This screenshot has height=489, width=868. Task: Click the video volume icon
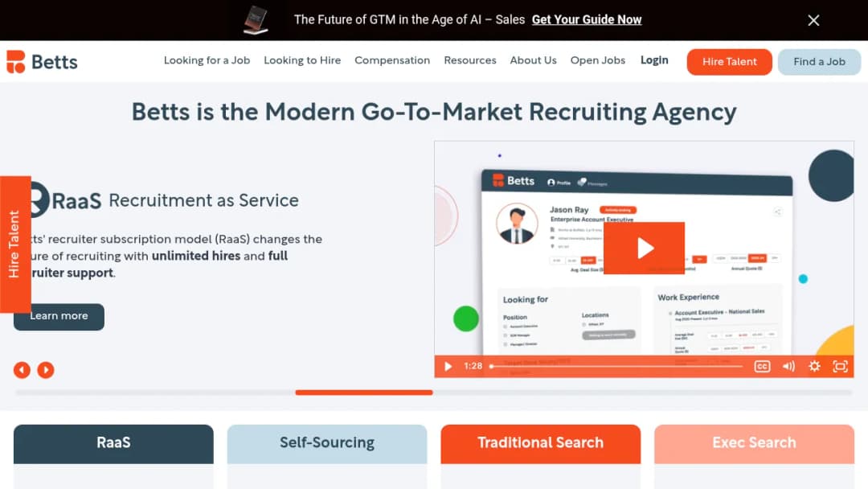[x=788, y=366]
